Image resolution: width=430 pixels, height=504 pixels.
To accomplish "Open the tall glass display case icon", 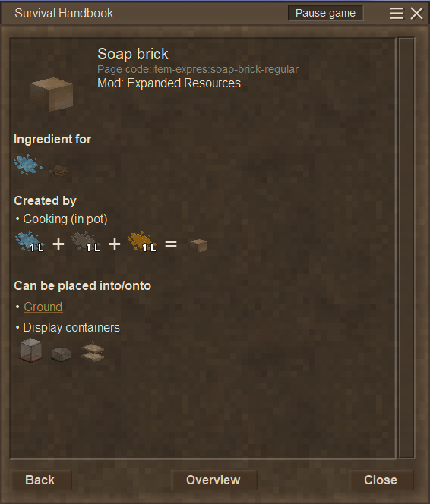I will pyautogui.click(x=30, y=350).
